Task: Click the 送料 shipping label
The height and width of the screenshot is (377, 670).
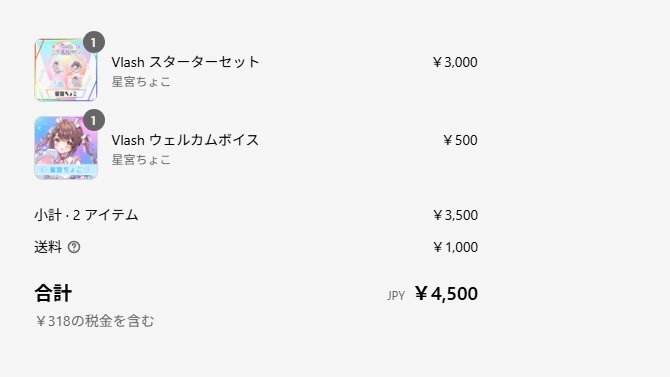Action: [48, 247]
